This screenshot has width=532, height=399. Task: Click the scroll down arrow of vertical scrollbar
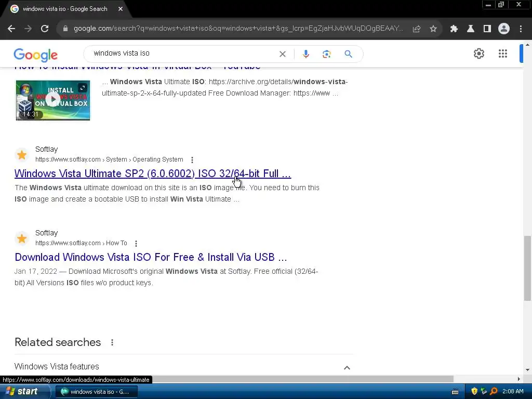click(x=527, y=370)
